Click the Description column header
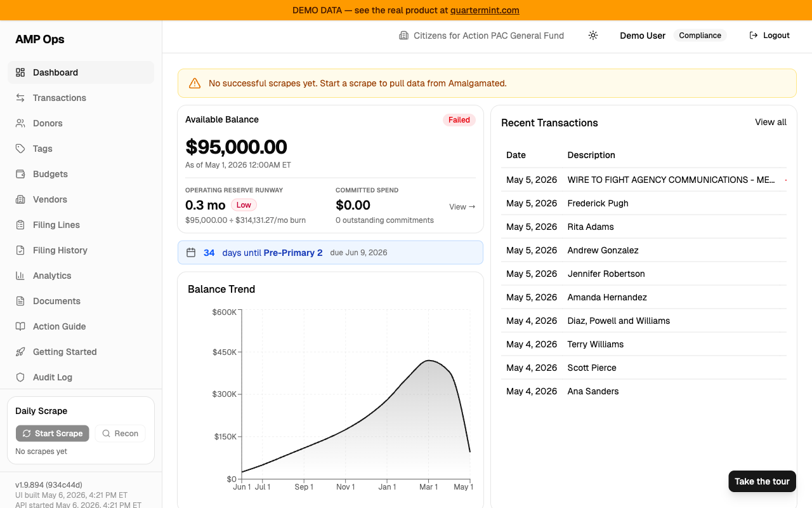This screenshot has width=812, height=508. point(591,155)
